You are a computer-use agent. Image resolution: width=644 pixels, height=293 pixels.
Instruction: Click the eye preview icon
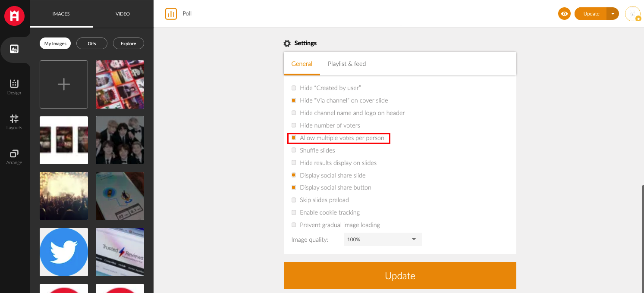click(564, 14)
